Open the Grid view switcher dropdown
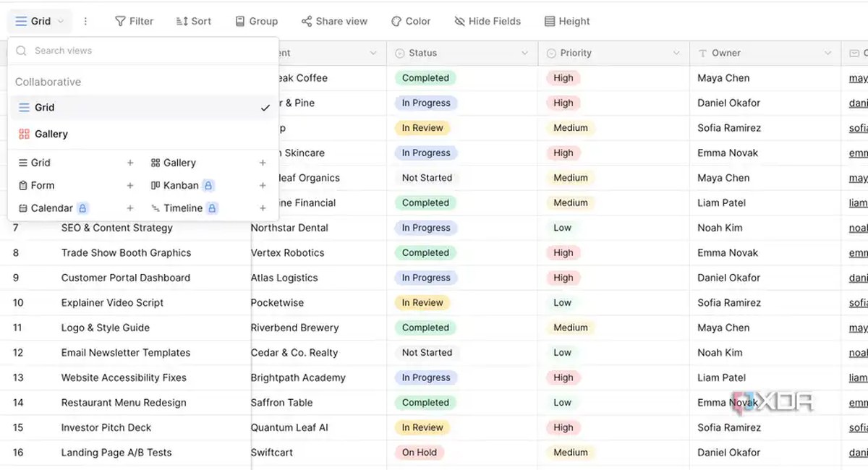The image size is (868, 470). coord(40,22)
